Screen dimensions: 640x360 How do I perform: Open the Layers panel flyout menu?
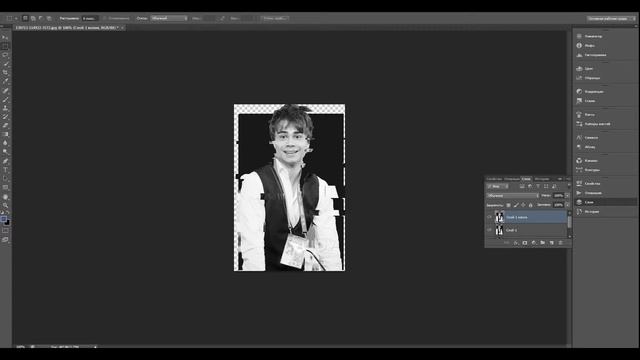coord(568,179)
